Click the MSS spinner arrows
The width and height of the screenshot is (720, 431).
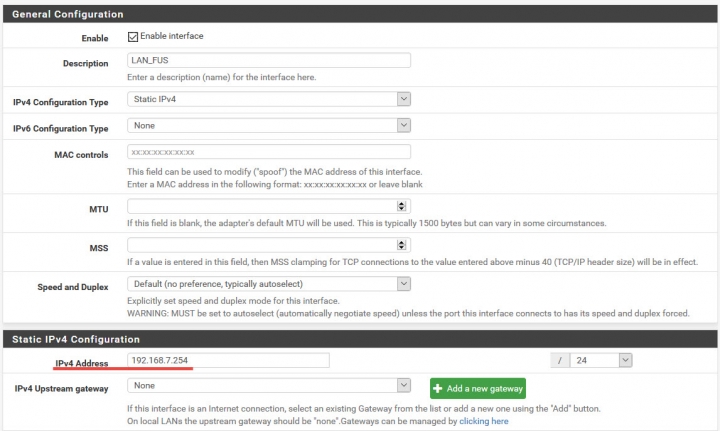401,245
